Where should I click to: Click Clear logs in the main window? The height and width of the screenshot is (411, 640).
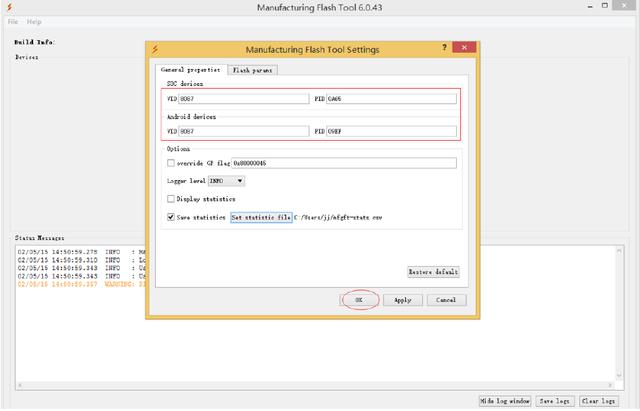[x=598, y=401]
